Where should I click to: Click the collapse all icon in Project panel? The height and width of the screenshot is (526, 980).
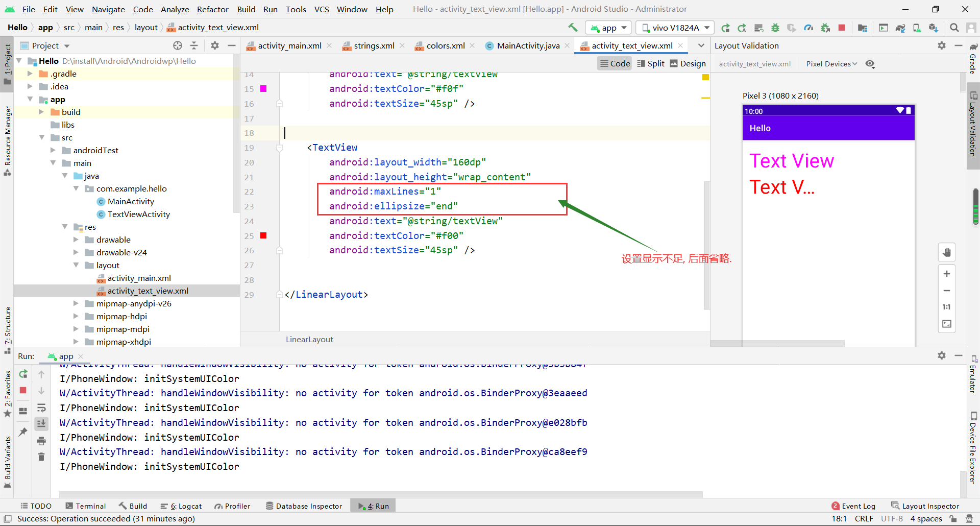[194, 45]
